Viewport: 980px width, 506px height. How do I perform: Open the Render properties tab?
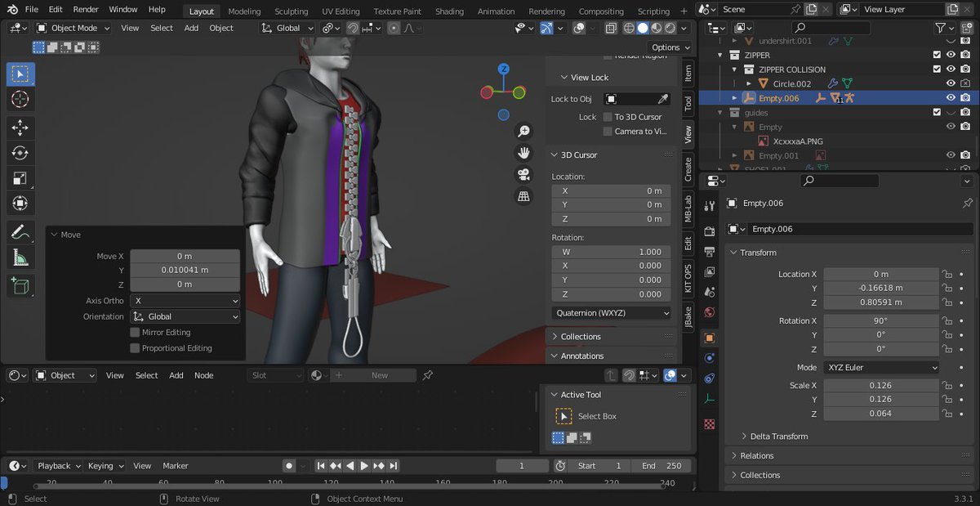(x=709, y=231)
